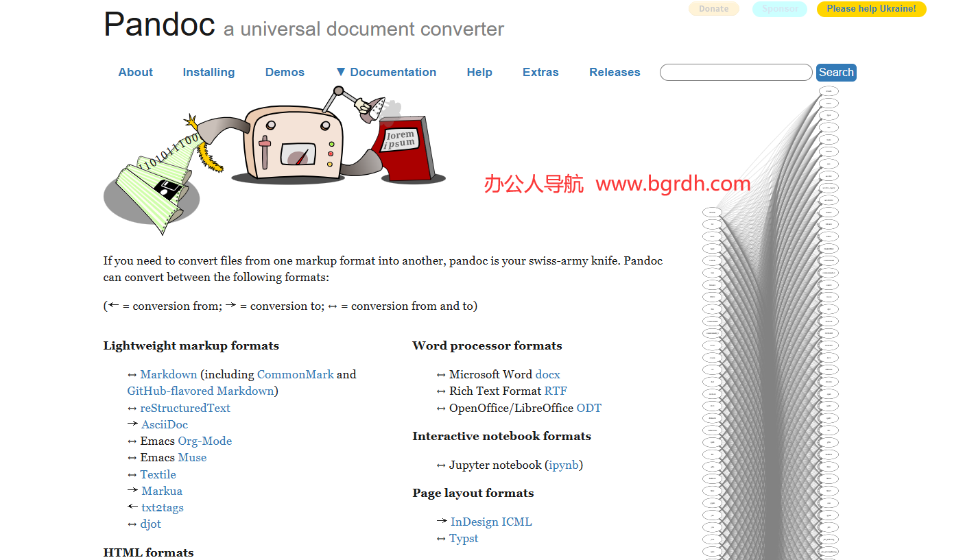Open the Releases page
Viewport: 976px width, 560px height.
pos(615,72)
